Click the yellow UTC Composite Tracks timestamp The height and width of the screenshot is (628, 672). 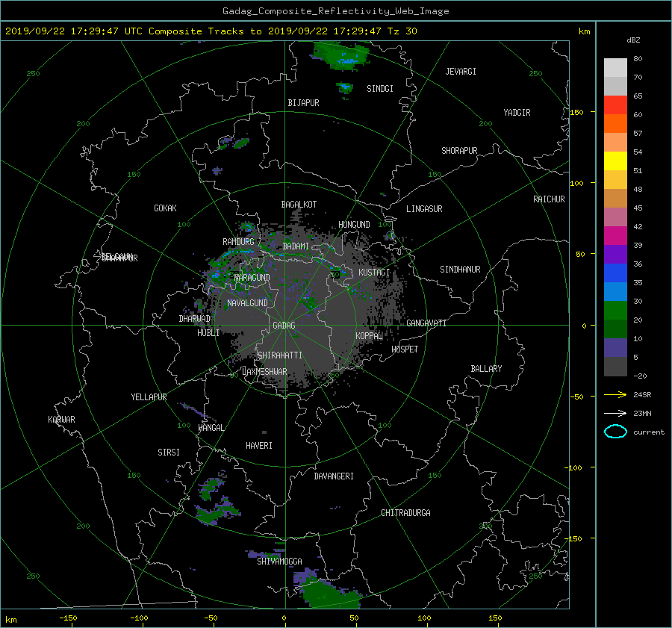tap(211, 31)
